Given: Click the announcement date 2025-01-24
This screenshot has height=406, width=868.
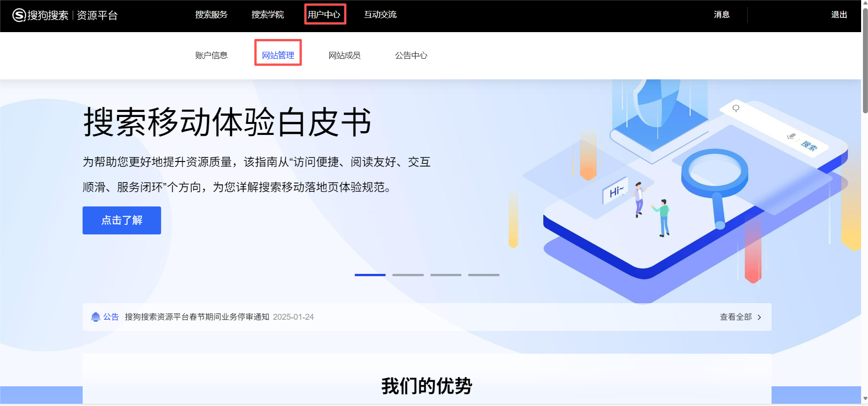Looking at the screenshot, I should click(x=293, y=317).
